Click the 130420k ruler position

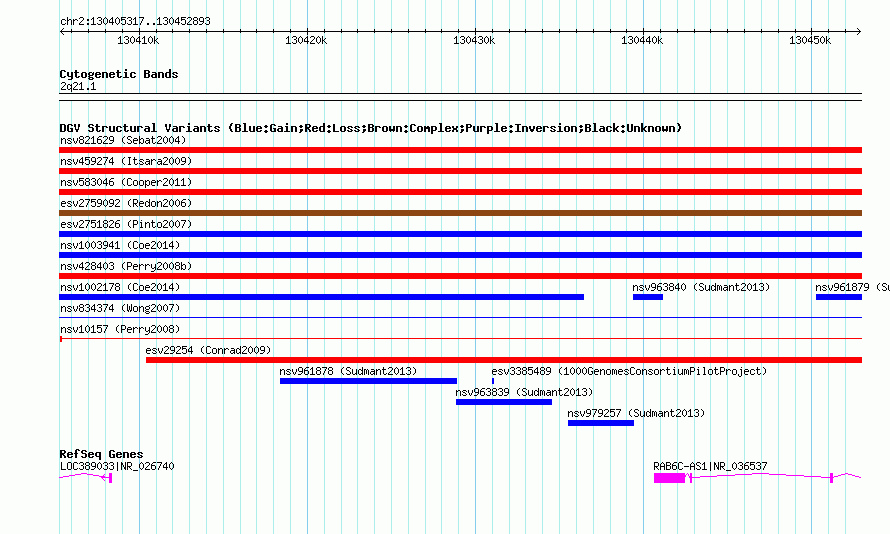click(306, 40)
